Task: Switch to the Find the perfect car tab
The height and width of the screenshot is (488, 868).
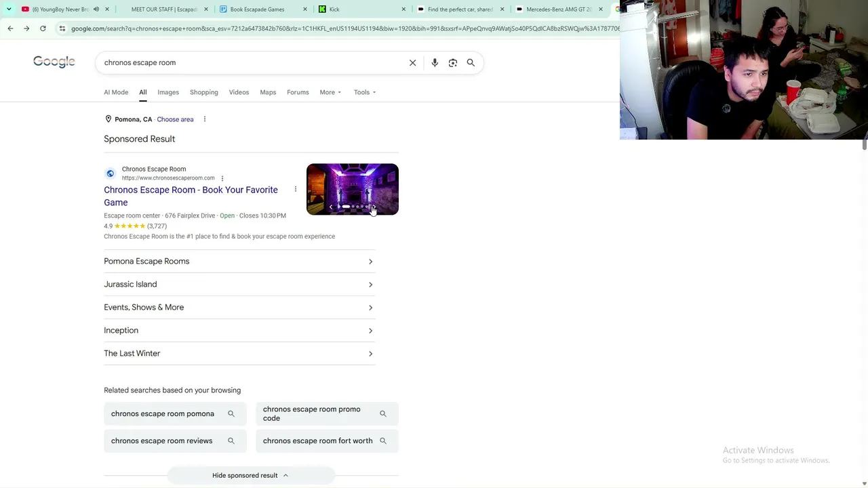Action: click(460, 9)
